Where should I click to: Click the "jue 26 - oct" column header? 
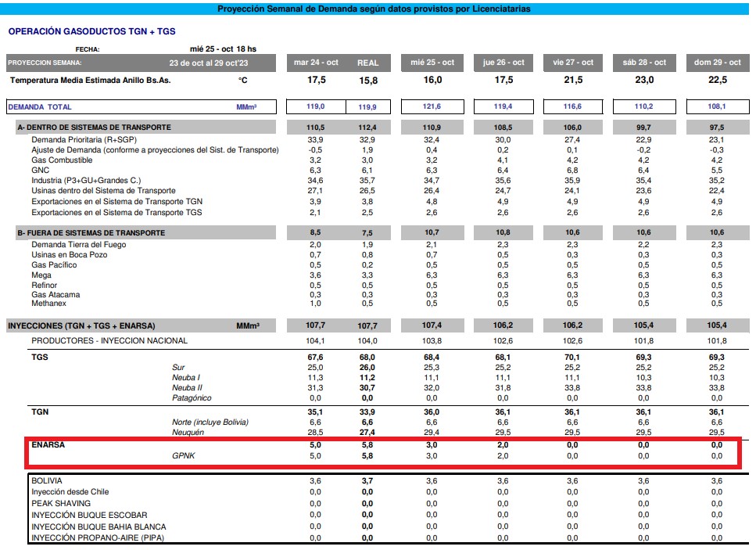coord(503,62)
